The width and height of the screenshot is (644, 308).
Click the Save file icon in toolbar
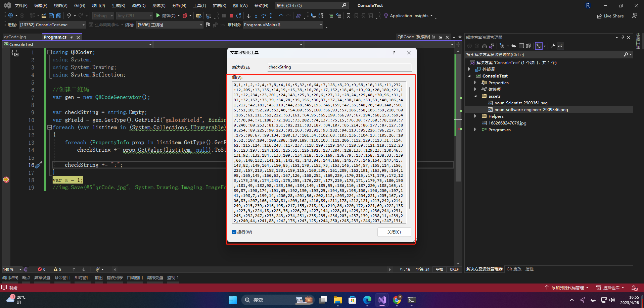coord(51,16)
